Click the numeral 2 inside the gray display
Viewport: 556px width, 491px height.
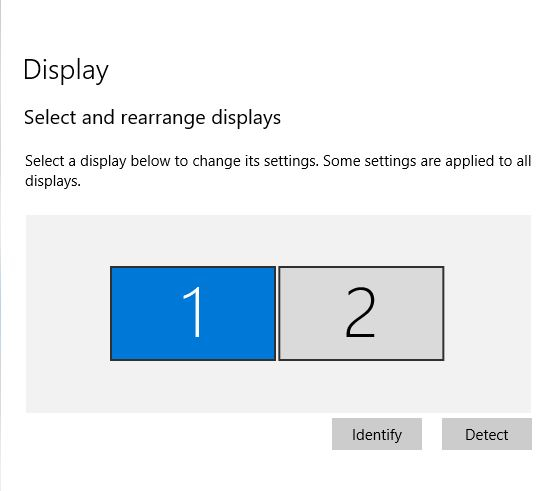tap(360, 312)
